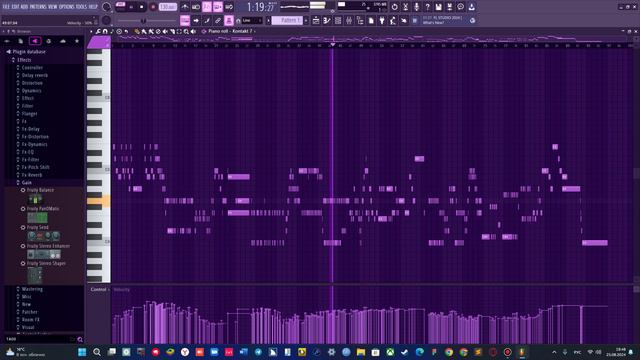Select the browser favorites star tab
640x360 pixels.
click(77, 41)
